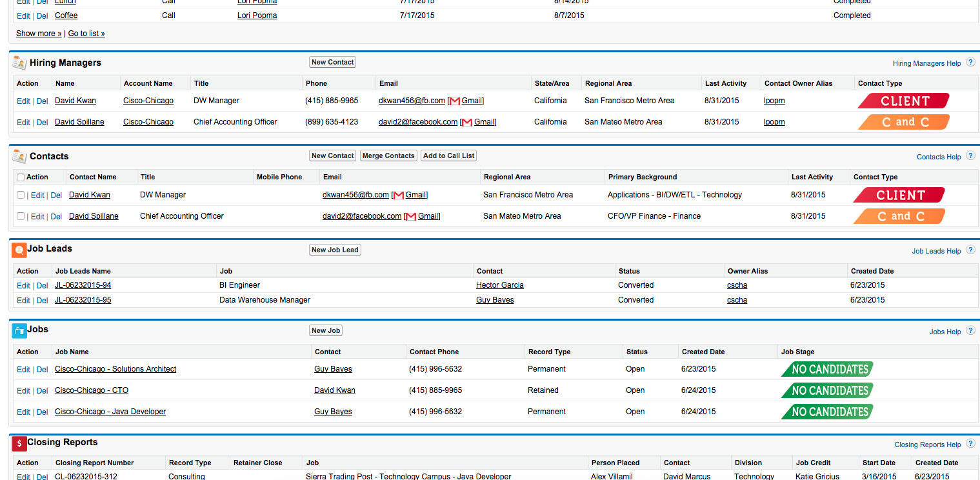Screen dimensions: 980x480
Task: Click the Contacts section icon
Action: tap(19, 156)
